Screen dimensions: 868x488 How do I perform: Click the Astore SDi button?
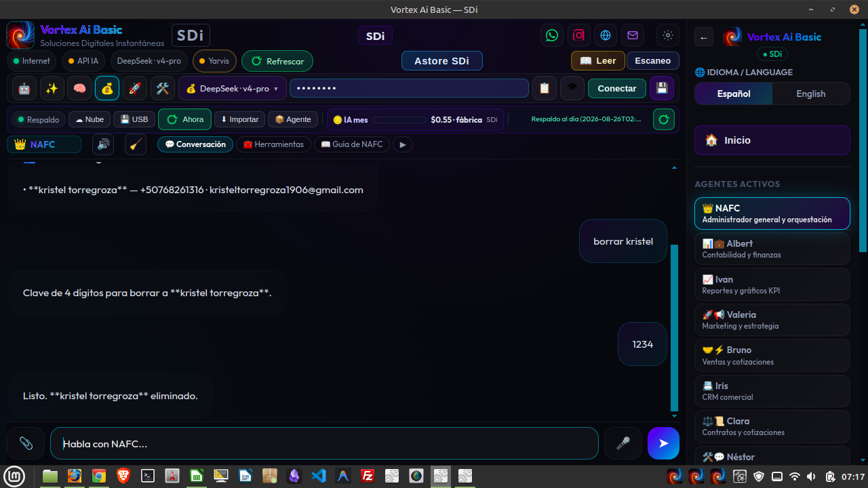pos(441,60)
